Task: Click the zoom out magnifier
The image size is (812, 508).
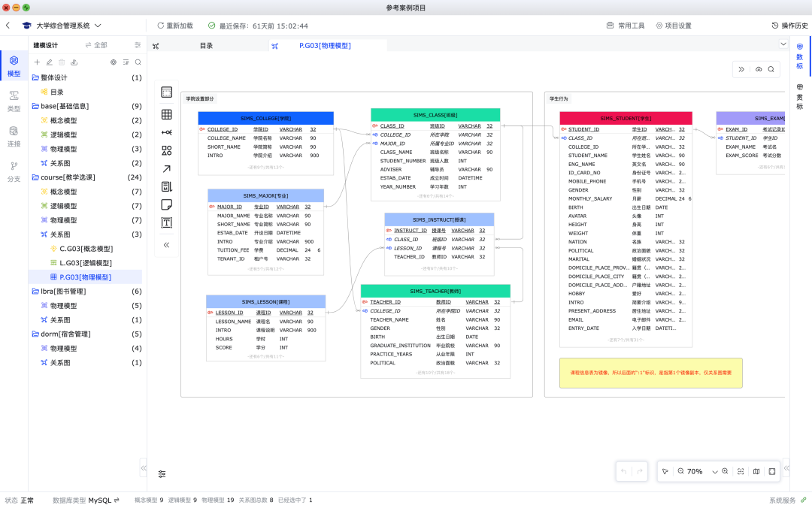Action: coord(681,471)
